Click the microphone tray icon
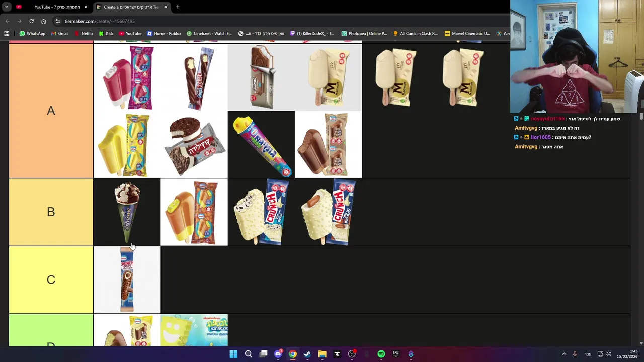Screen dimensions: 644x362 point(575,354)
